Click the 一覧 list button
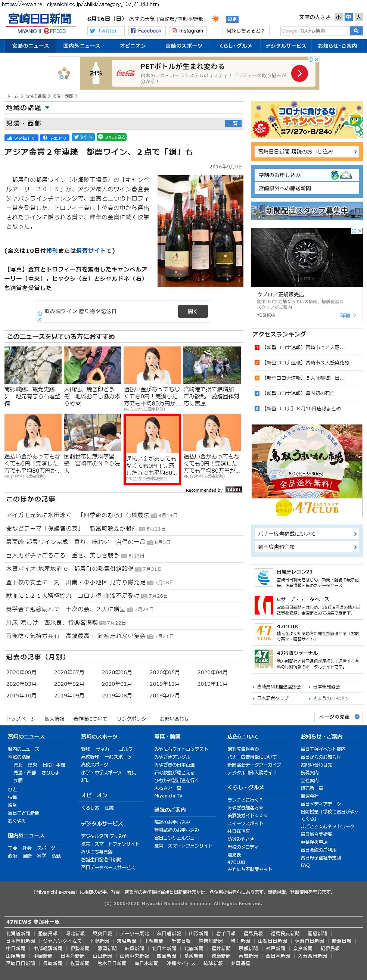 tap(233, 123)
